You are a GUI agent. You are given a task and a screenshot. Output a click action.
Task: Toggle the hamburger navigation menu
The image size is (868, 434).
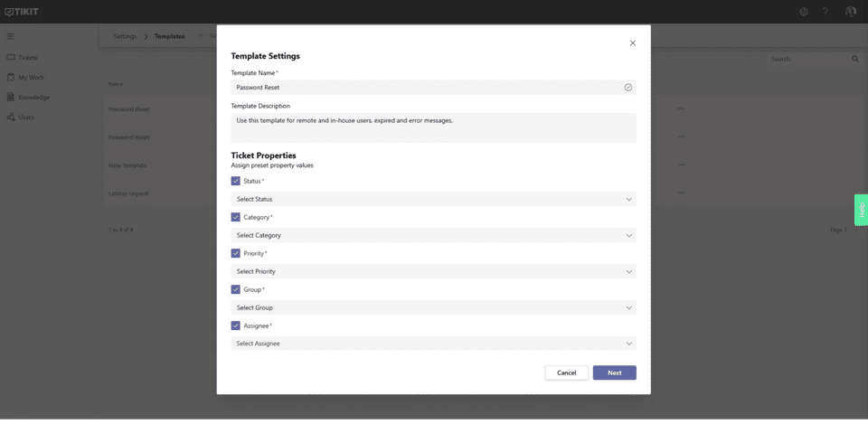(x=11, y=36)
